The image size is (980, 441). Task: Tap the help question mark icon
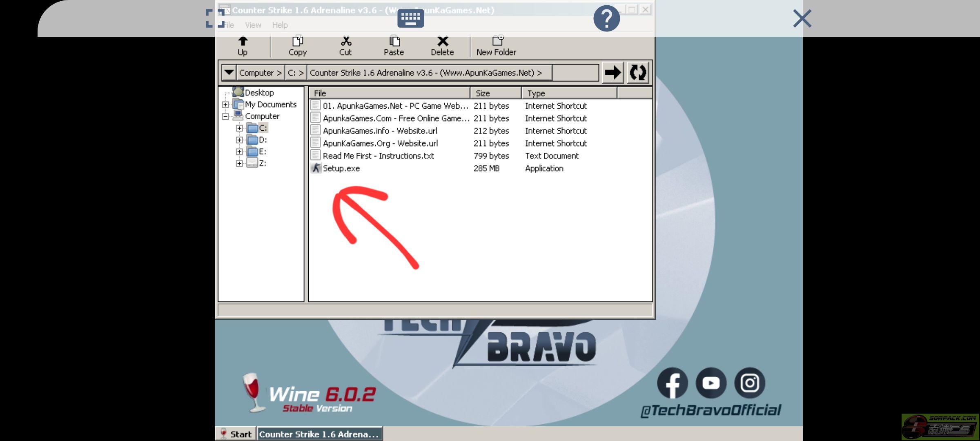coord(606,18)
